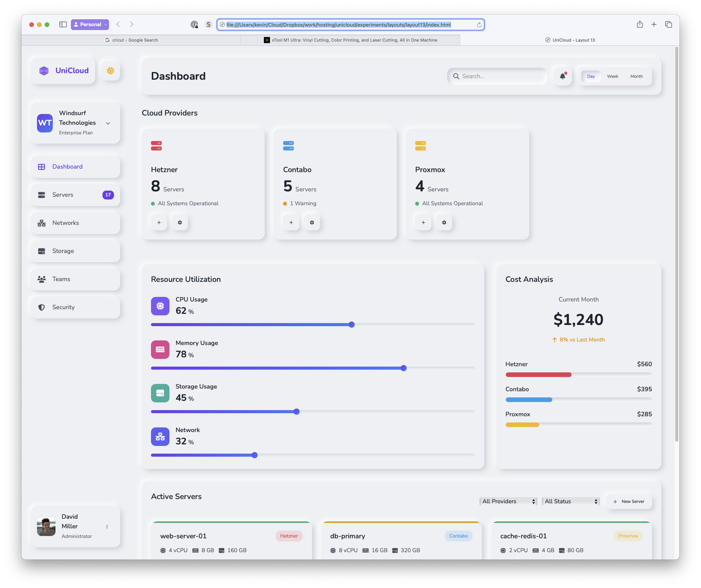
Task: Click the Safari sidebar toggle icon
Action: 63,24
